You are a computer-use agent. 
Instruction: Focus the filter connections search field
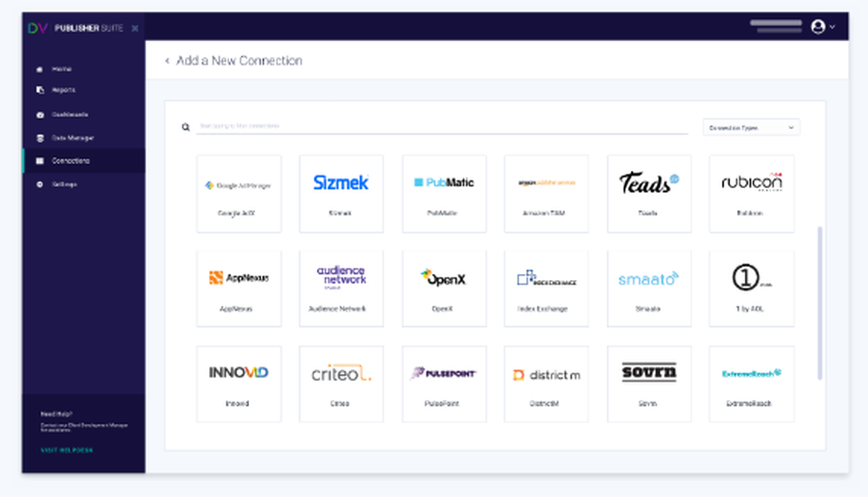tap(442, 126)
